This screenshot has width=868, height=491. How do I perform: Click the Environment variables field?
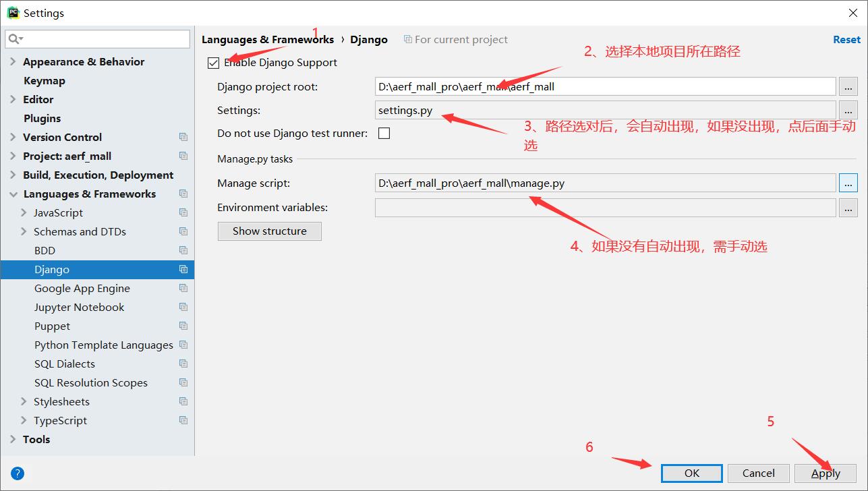pyautogui.click(x=606, y=207)
